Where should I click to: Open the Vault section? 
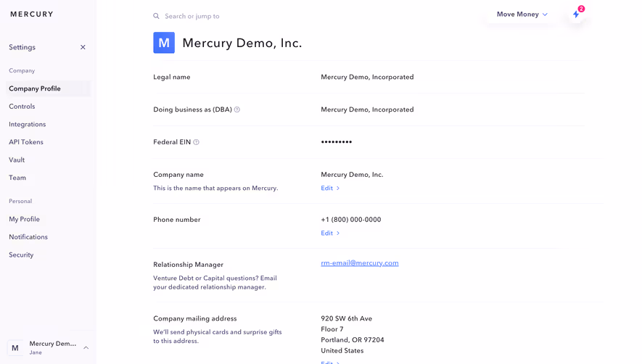[17, 160]
